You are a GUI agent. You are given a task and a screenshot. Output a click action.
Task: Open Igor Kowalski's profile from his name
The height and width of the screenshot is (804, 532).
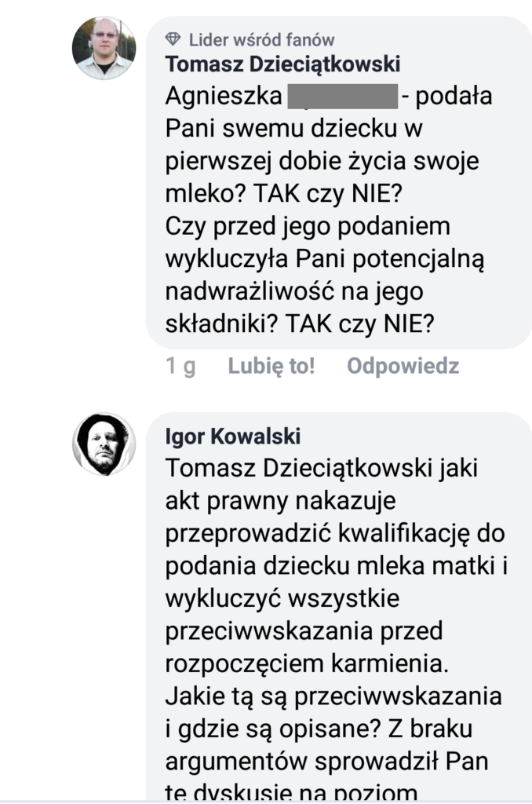(x=233, y=437)
